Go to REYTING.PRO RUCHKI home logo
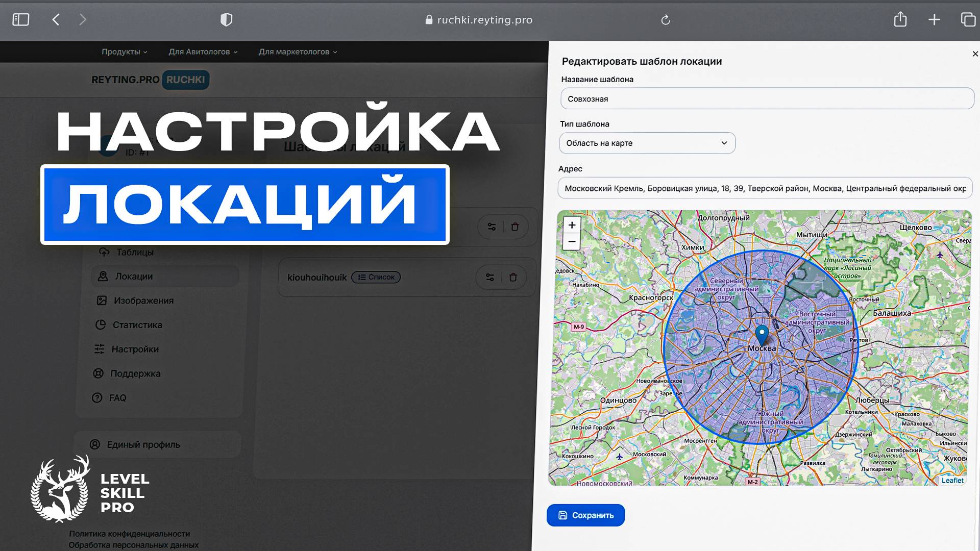 pos(148,80)
